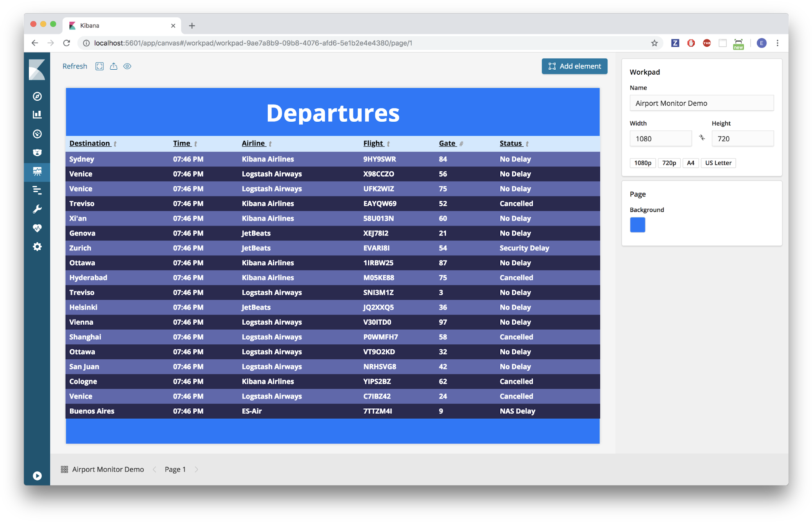Open Timelion from the left sidebar
Image resolution: width=812 pixels, height=522 pixels.
click(37, 190)
